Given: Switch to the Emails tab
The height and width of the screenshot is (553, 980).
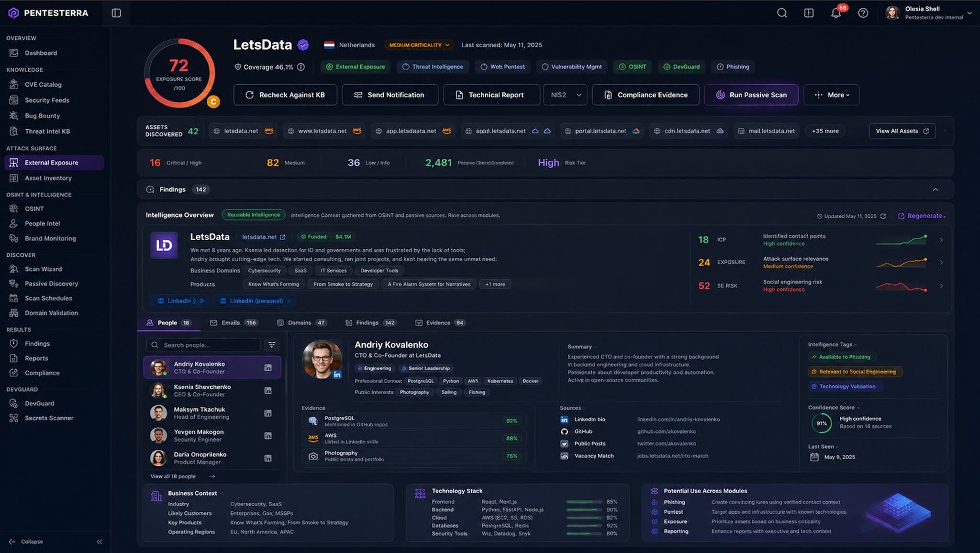Looking at the screenshot, I should click(234, 323).
